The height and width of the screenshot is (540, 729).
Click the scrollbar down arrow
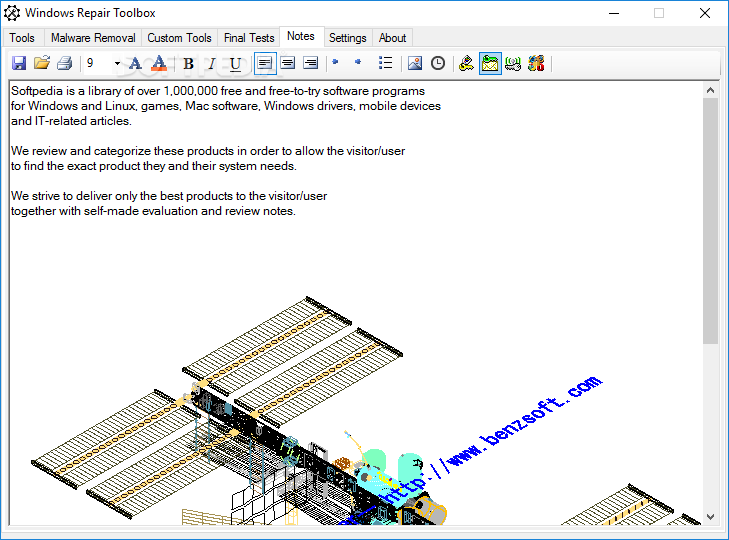click(710, 517)
